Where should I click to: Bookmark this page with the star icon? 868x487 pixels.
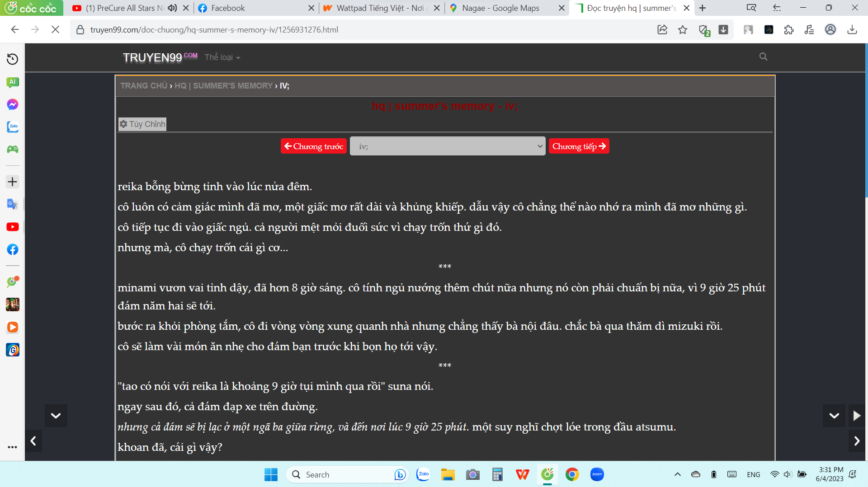pos(683,30)
